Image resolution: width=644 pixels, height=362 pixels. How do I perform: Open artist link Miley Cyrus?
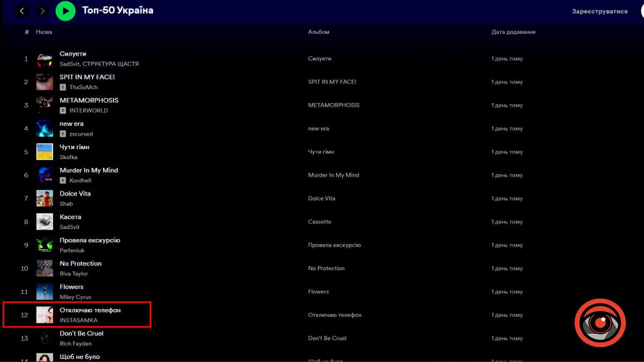[75, 297]
